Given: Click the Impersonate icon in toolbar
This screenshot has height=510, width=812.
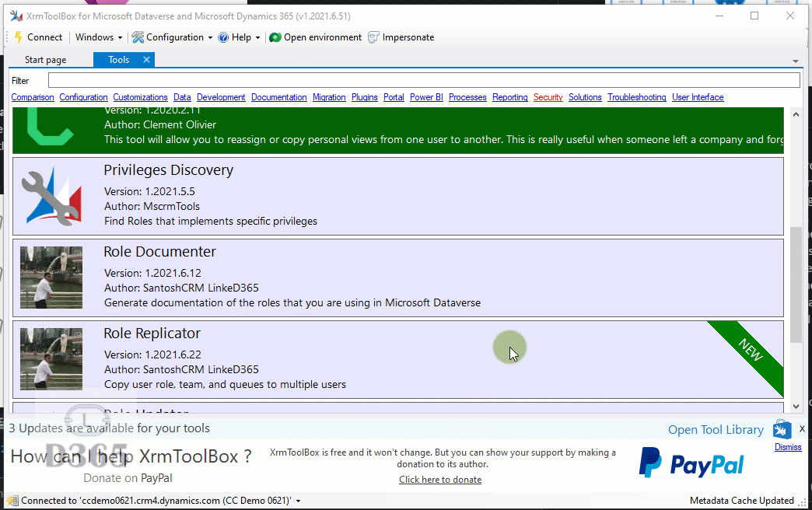Looking at the screenshot, I should click(373, 37).
